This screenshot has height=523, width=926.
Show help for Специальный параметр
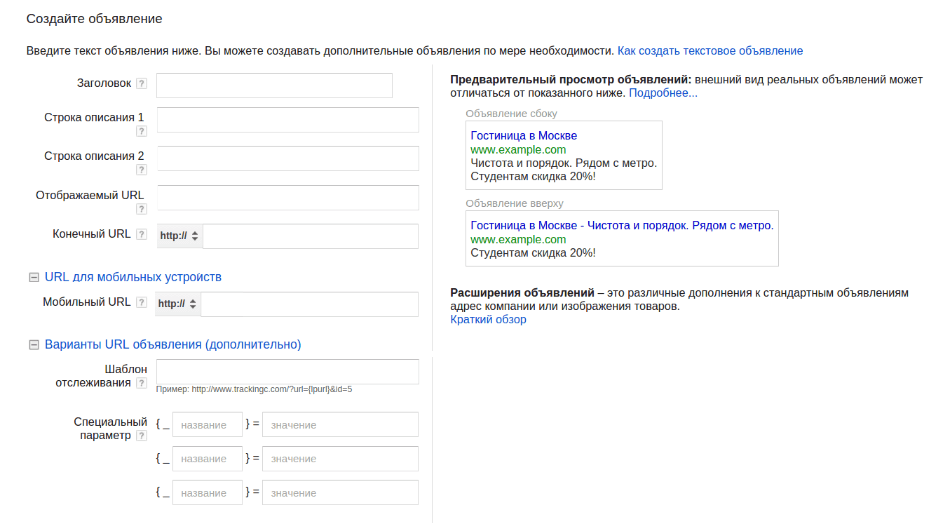(x=141, y=436)
